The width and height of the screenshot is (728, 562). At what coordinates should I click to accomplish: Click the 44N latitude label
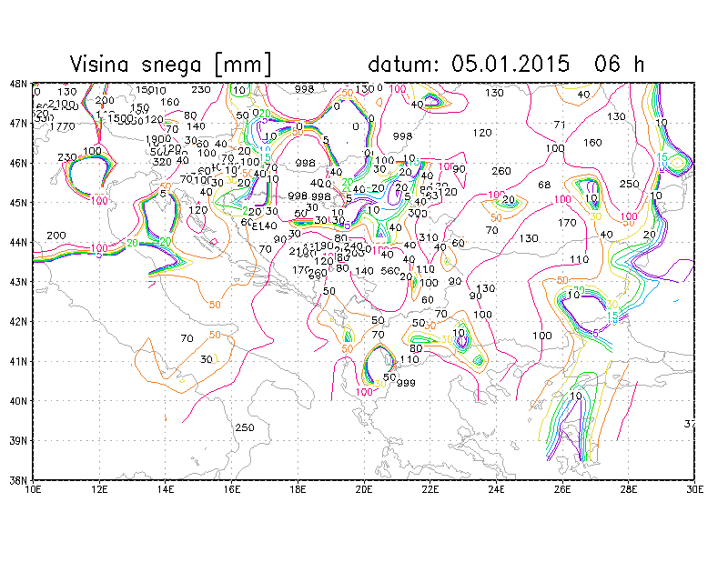(x=18, y=242)
